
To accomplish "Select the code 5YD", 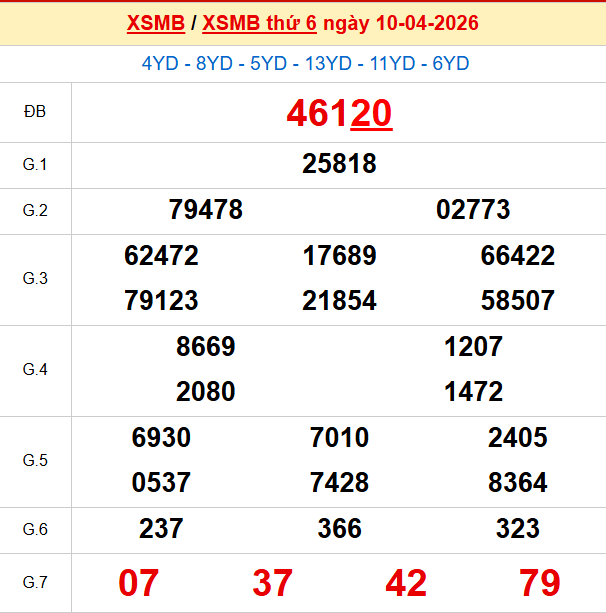I will pyautogui.click(x=269, y=63).
